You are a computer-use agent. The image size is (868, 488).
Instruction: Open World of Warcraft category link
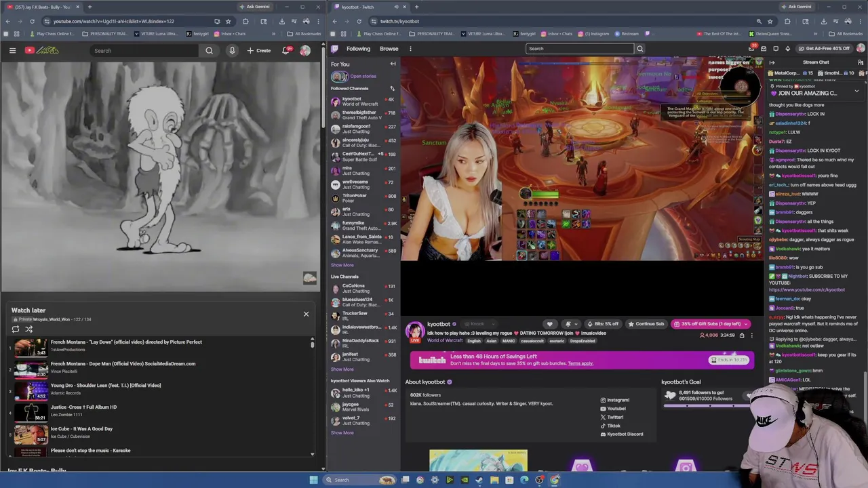pyautogui.click(x=444, y=340)
